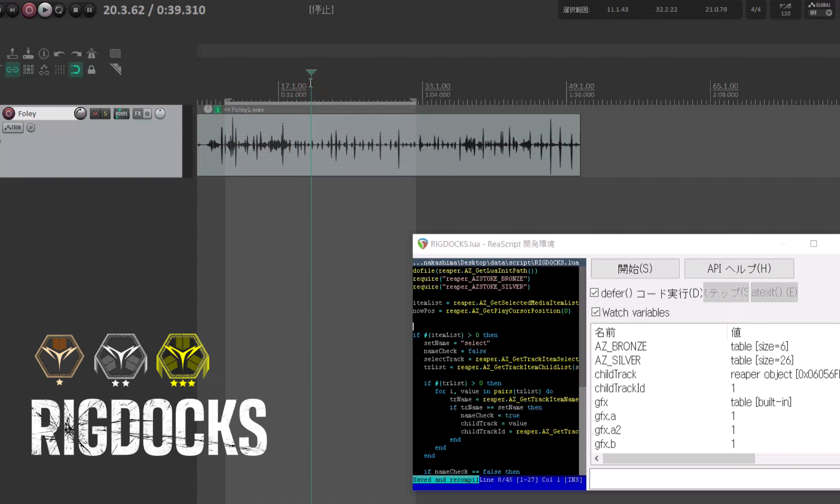Click the save project toolbar icon with down arrow
This screenshot has width=840, height=504.
(28, 53)
